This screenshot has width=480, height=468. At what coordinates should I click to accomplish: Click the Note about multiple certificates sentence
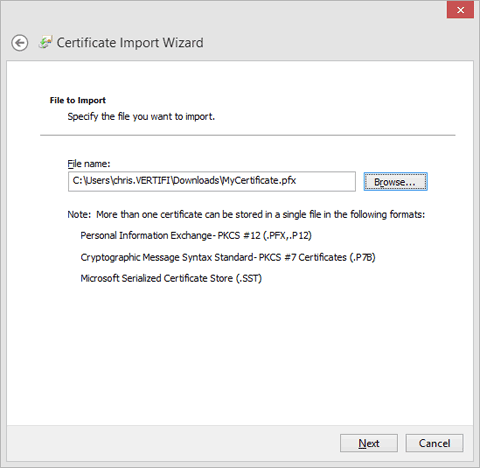(246, 214)
